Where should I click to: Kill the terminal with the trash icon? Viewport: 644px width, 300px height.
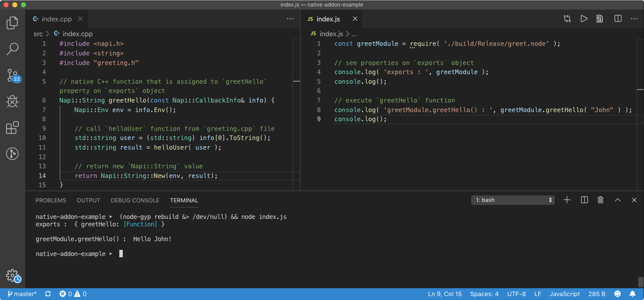600,200
